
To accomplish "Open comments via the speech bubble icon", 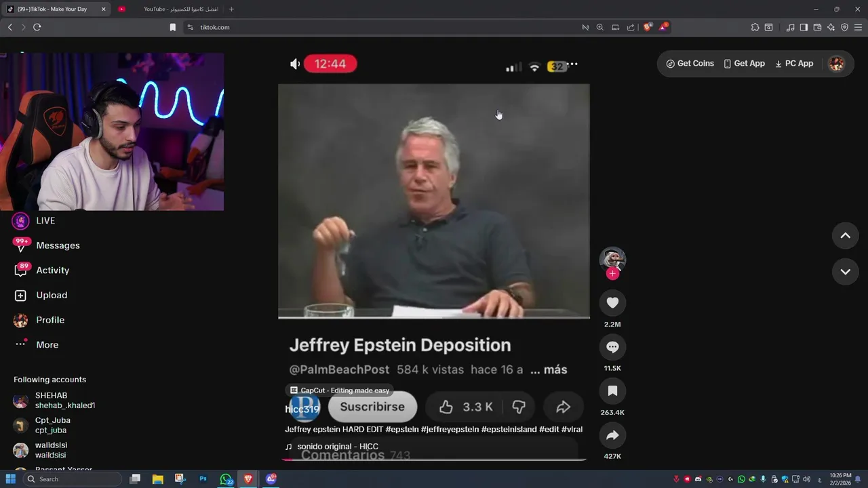I will click(x=612, y=347).
